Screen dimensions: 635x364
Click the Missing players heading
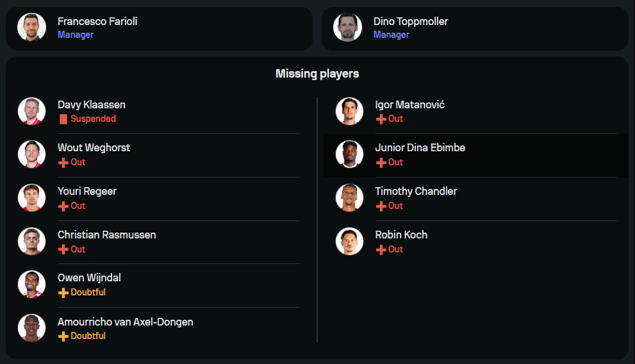click(317, 74)
